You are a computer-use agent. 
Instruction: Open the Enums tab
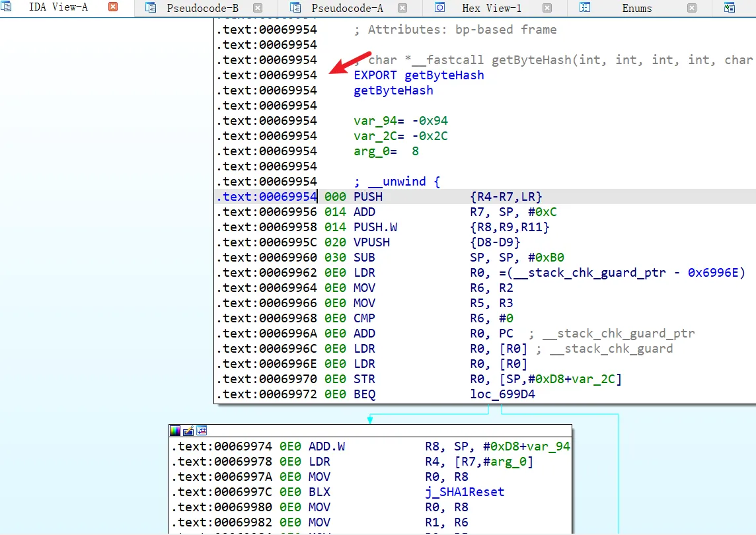coord(636,8)
